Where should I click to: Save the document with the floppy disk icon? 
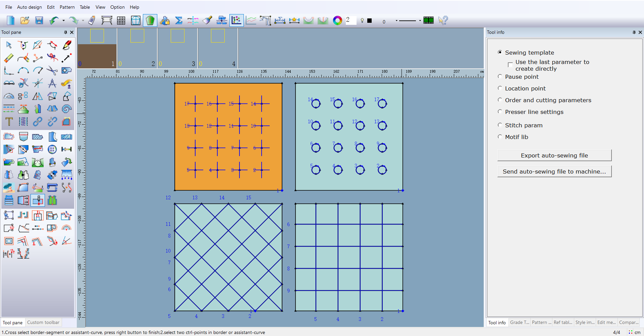(39, 20)
